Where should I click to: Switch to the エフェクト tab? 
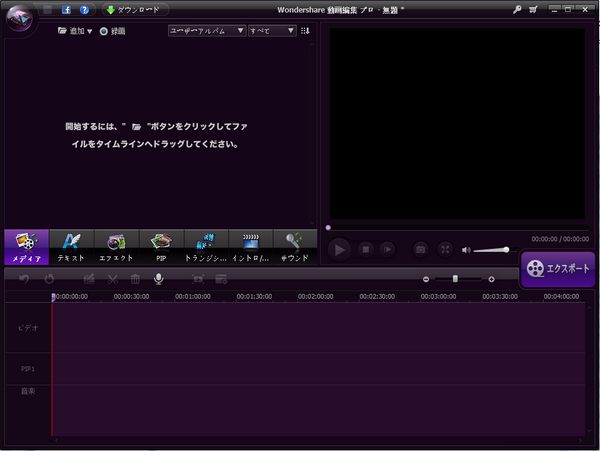pyautogui.click(x=116, y=247)
